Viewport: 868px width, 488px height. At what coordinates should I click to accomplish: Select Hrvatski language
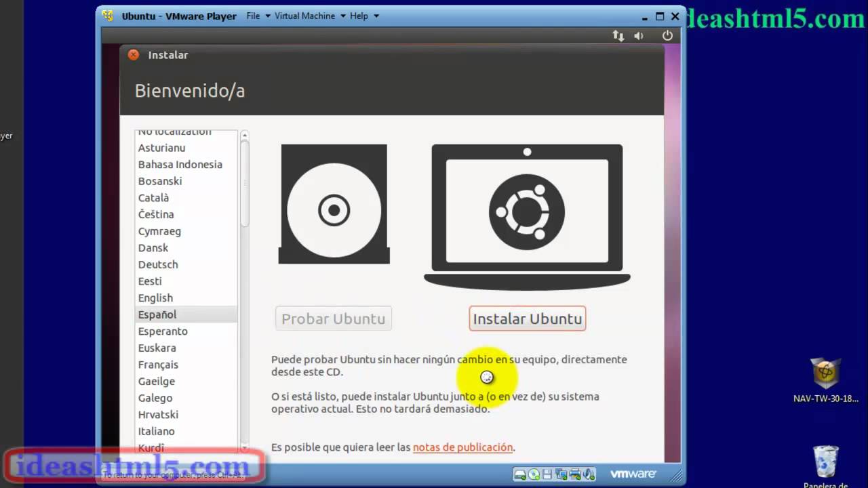(x=186, y=415)
